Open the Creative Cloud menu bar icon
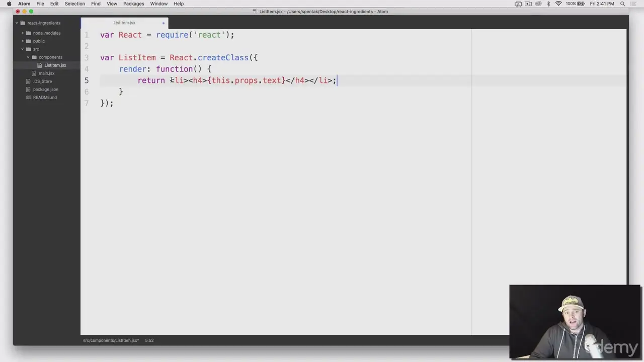The height and width of the screenshot is (362, 644). 538,4
